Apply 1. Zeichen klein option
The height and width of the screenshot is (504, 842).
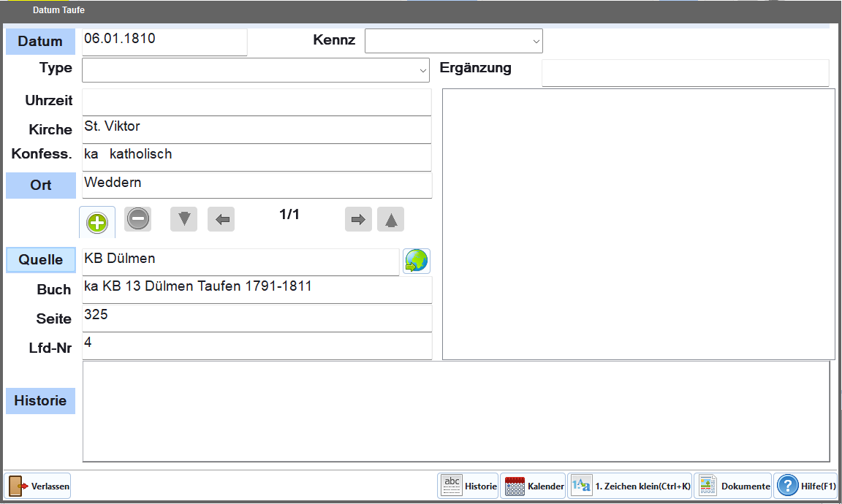pyautogui.click(x=630, y=486)
